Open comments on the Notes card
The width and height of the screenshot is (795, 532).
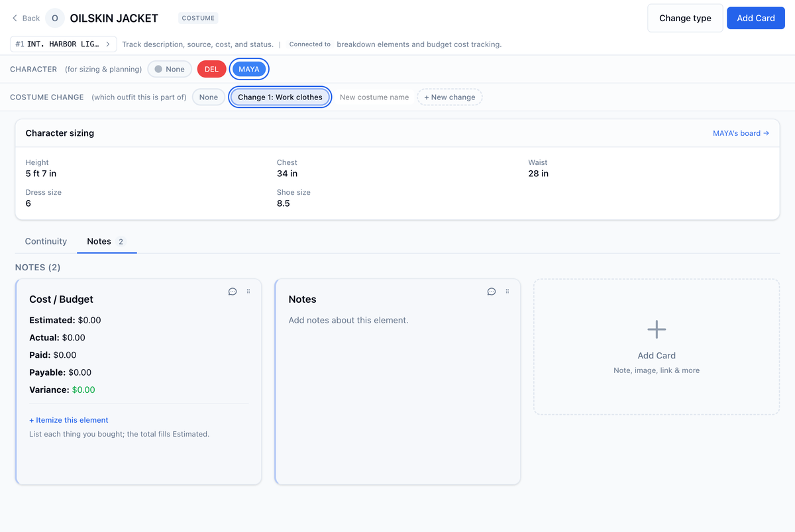tap(492, 292)
